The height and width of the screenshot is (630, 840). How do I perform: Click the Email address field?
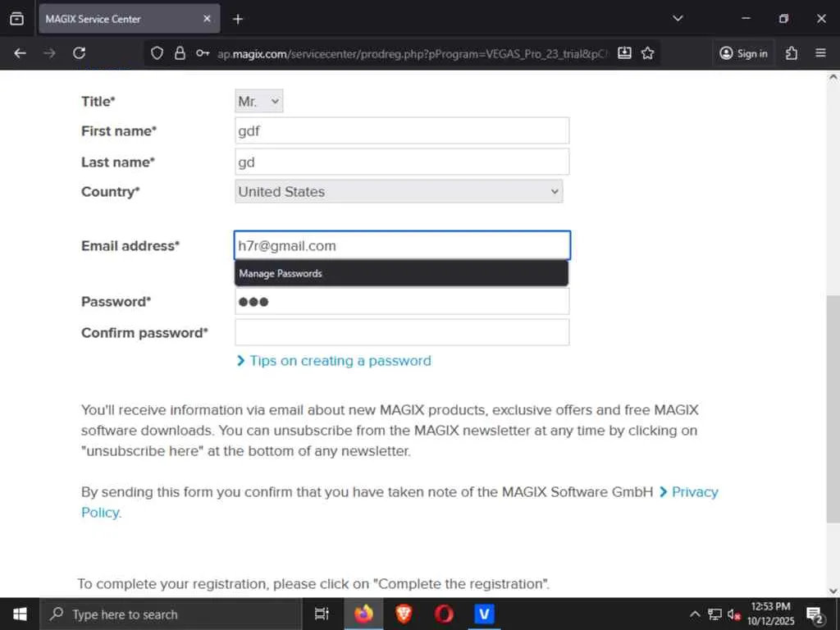pyautogui.click(x=402, y=245)
